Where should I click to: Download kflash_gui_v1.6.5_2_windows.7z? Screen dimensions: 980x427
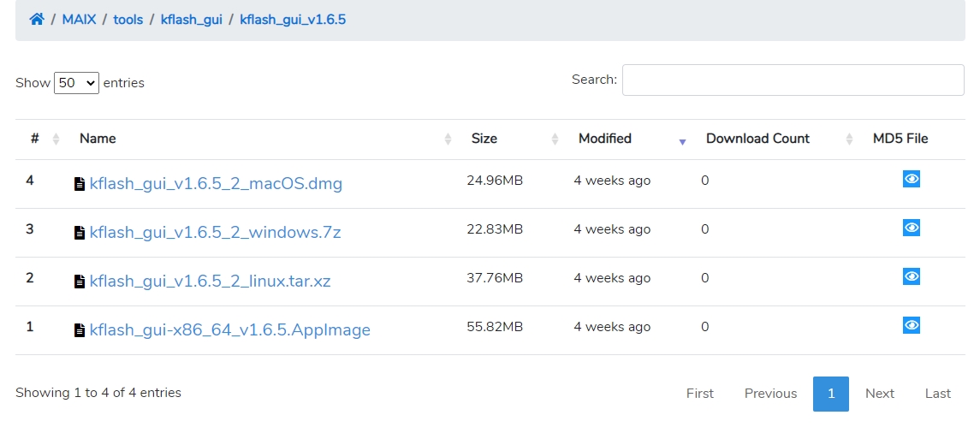(x=215, y=233)
